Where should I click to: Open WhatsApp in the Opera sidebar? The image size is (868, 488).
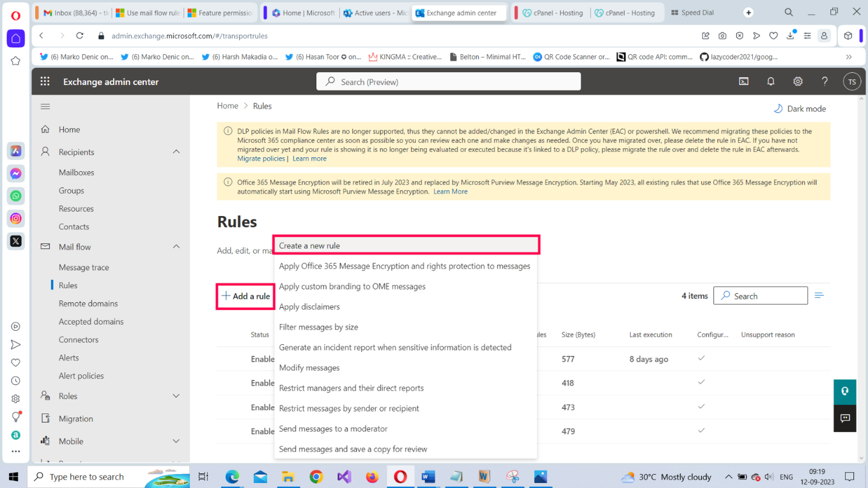pyautogui.click(x=16, y=196)
